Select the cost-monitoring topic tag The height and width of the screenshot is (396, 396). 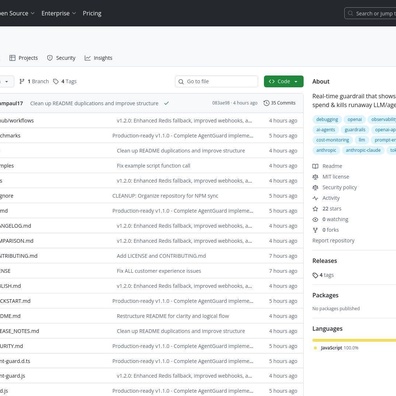tap(333, 140)
